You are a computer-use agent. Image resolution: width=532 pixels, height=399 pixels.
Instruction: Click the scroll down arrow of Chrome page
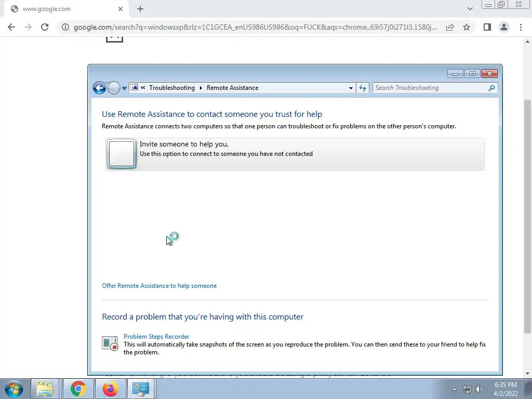[x=527, y=374]
